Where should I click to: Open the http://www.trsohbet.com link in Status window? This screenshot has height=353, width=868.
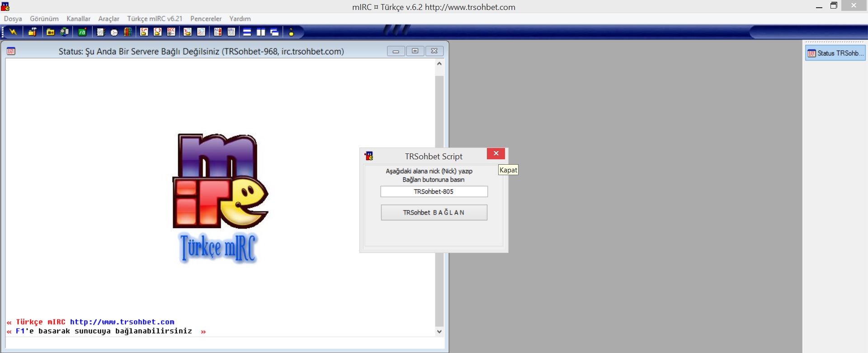click(122, 322)
